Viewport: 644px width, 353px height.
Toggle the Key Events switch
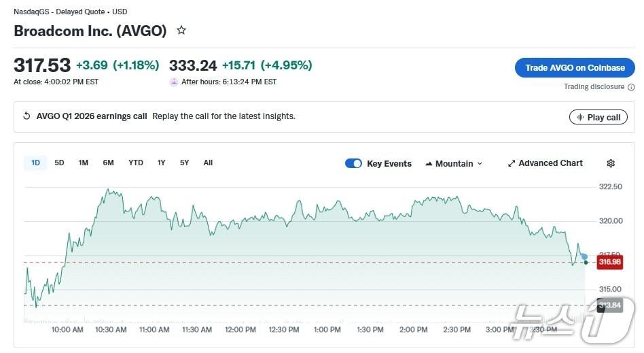(353, 163)
